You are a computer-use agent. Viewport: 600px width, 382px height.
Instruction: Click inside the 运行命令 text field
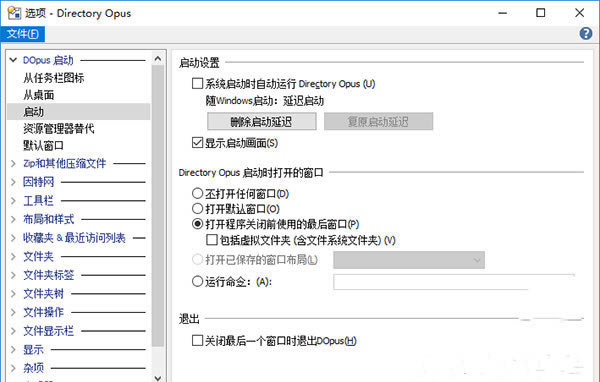coord(454,282)
